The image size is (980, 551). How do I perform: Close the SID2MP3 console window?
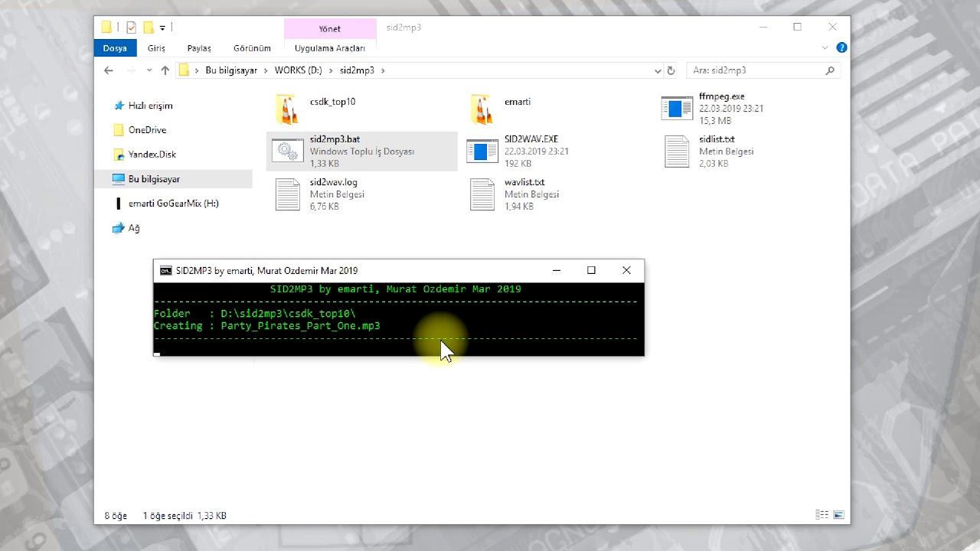[626, 270]
